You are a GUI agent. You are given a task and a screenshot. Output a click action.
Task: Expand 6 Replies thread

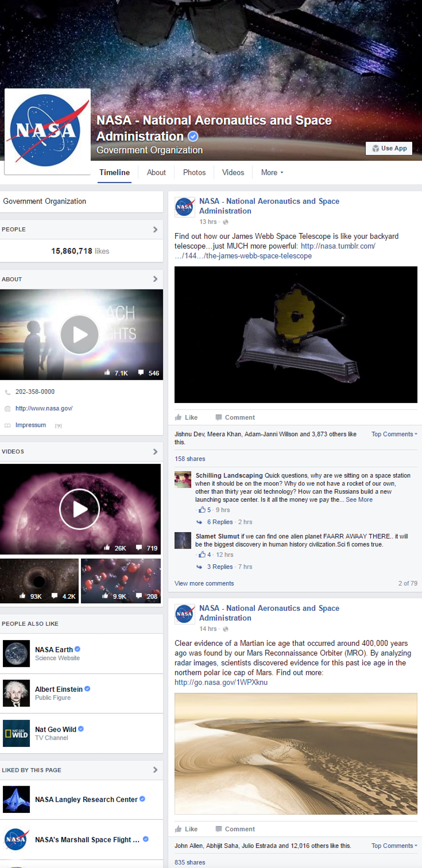220,522
